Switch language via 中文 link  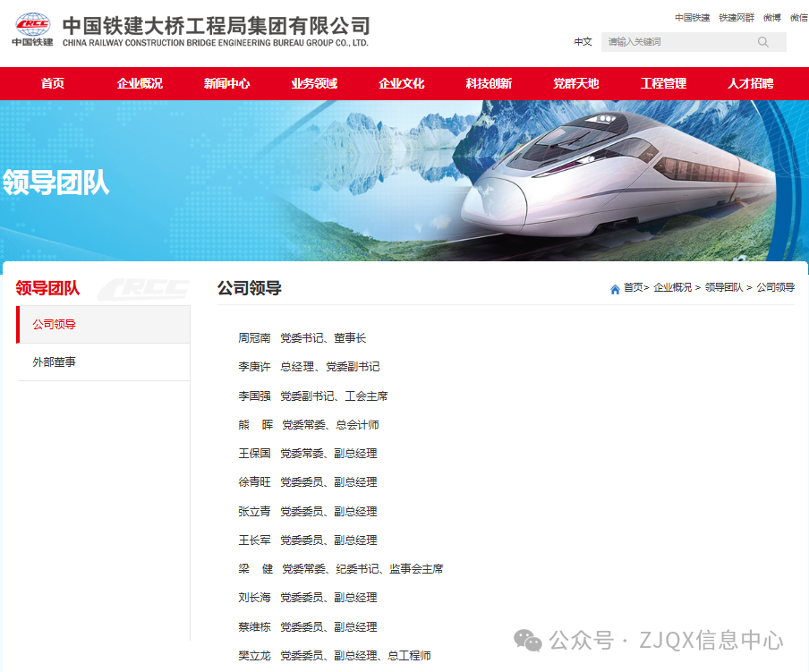[583, 42]
